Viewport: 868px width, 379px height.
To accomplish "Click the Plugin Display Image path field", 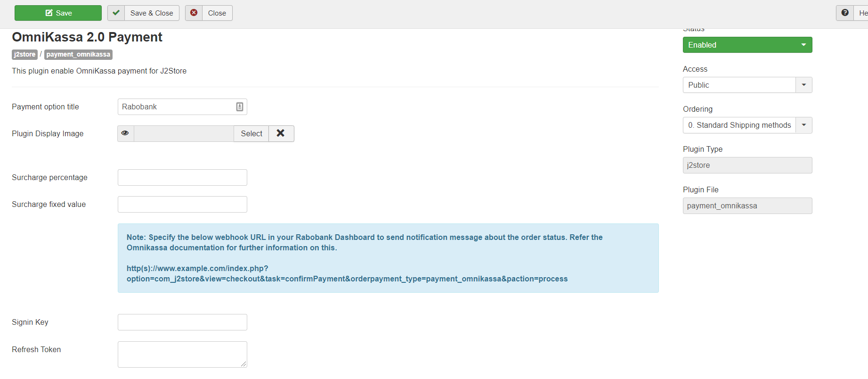I will click(x=184, y=134).
